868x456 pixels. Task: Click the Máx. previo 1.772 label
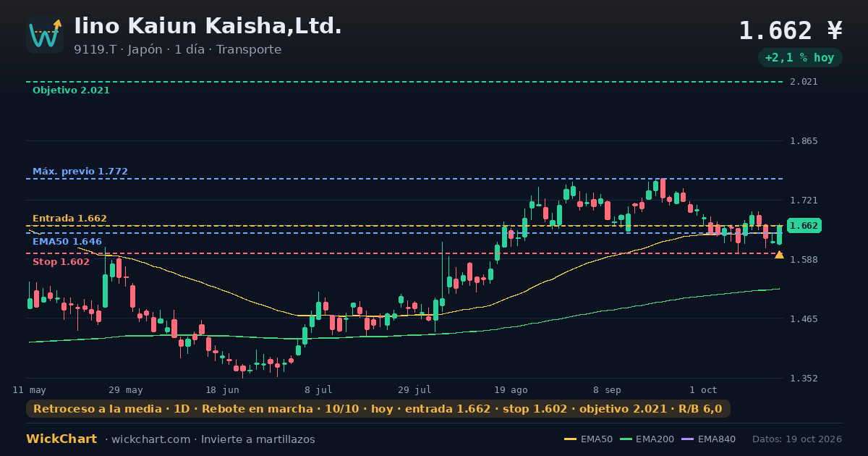[80, 172]
